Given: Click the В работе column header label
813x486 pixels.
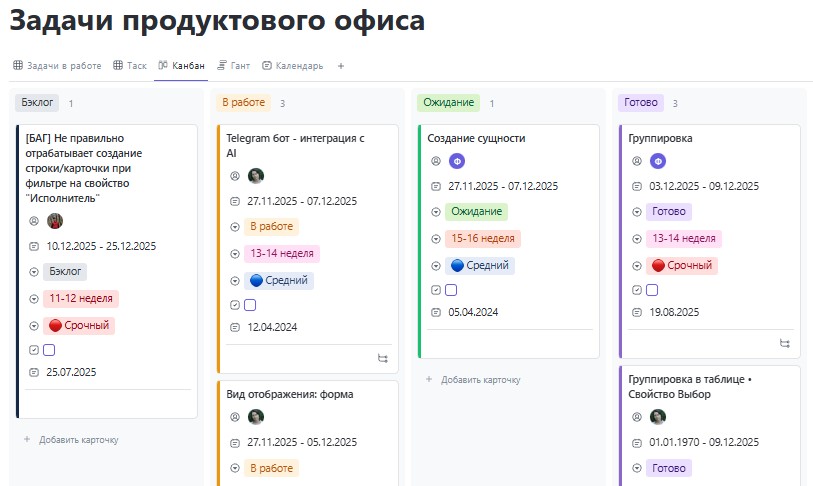Looking at the screenshot, I should [244, 103].
